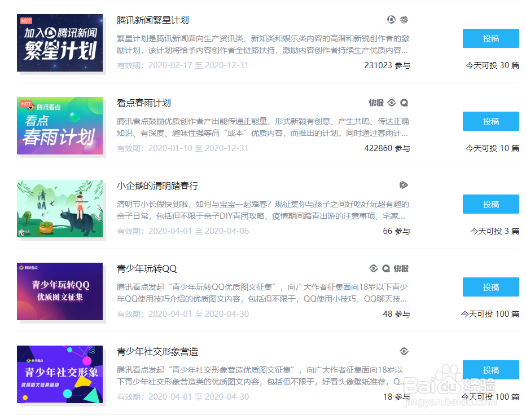Screen dimensions: 526x420
Task: Click the description starting 繁星计划是腾讯新闻
Action: click(263, 44)
